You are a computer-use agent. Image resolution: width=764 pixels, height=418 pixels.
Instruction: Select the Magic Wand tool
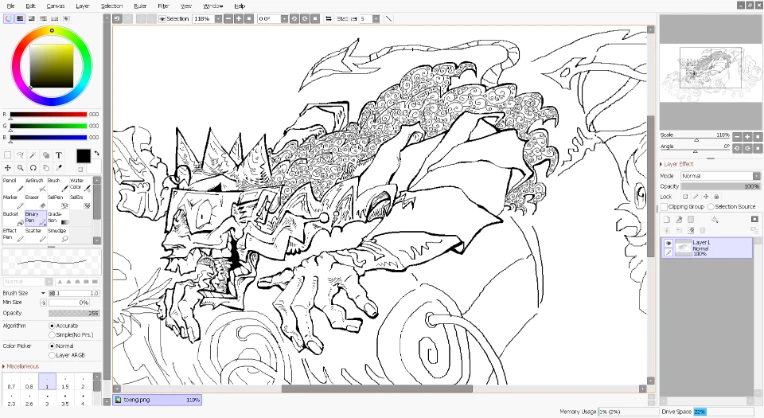click(33, 155)
